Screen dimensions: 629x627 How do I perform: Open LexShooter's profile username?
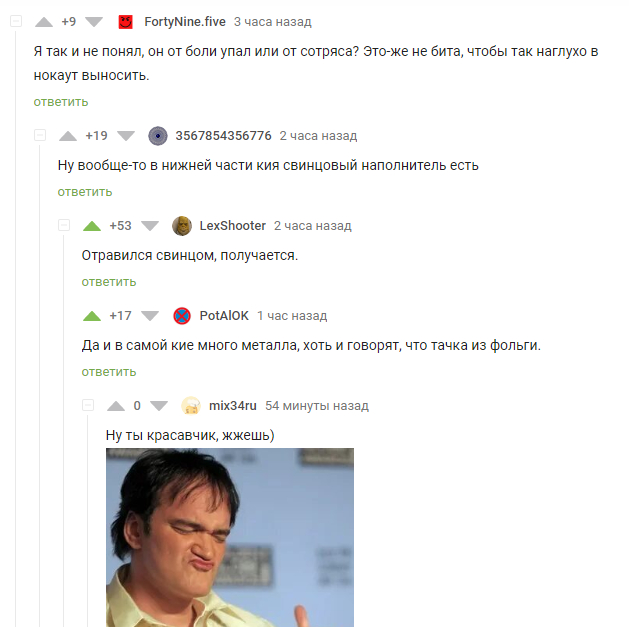233,226
